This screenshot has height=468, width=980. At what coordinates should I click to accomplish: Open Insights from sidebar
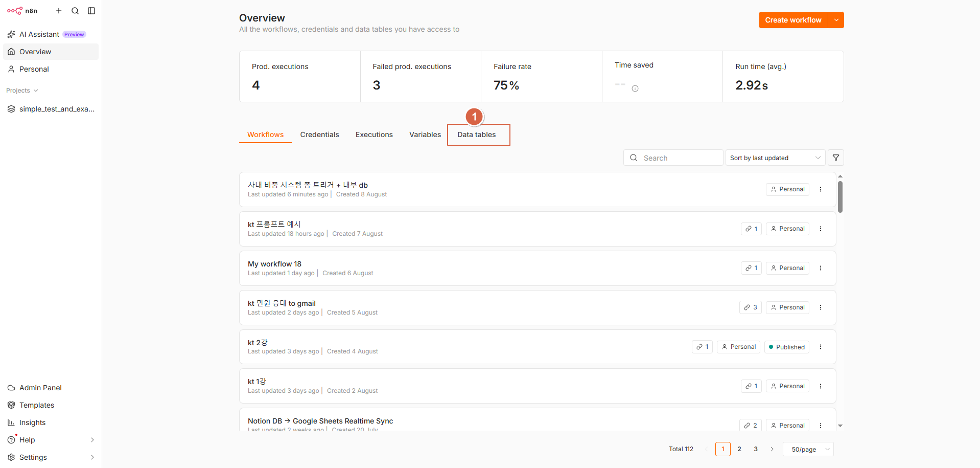pyautogui.click(x=51, y=422)
